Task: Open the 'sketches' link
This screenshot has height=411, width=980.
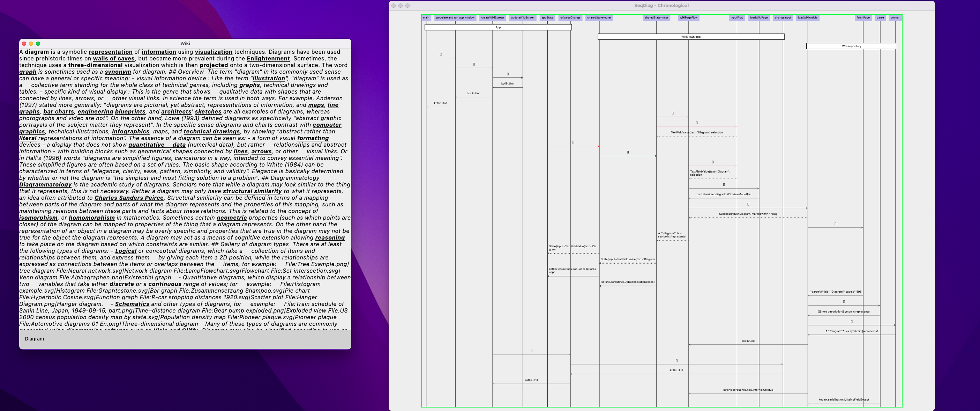Action: point(208,112)
